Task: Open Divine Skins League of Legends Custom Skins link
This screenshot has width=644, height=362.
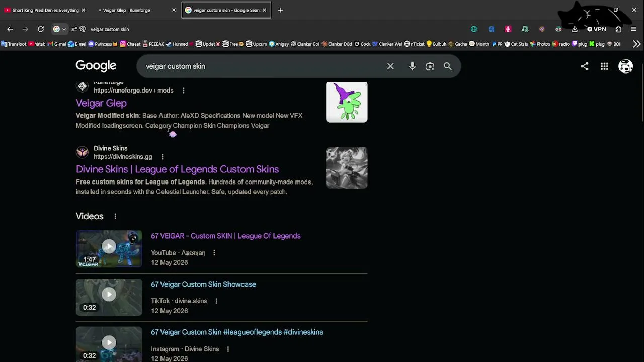Action: [177, 169]
